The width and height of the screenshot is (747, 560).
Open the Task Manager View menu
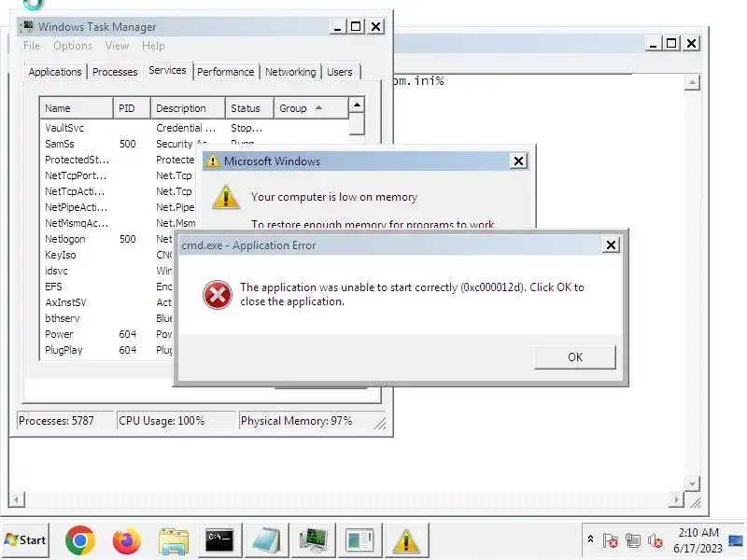click(117, 46)
